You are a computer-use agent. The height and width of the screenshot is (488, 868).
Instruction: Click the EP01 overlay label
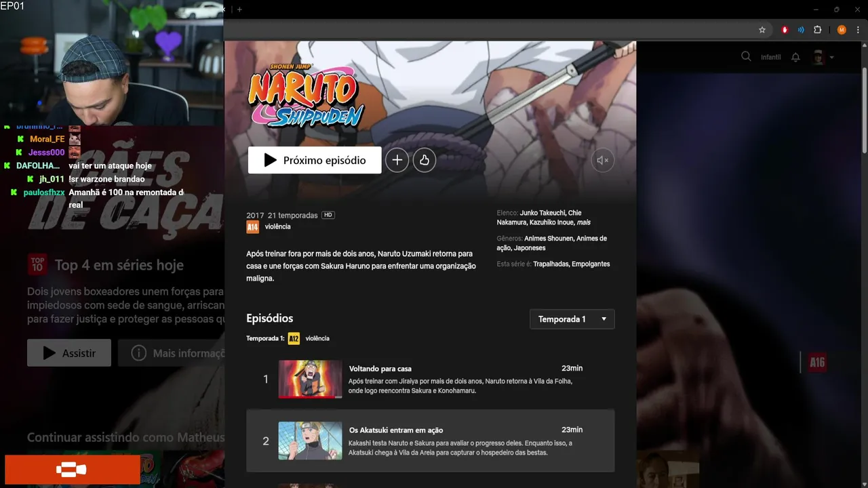pos(12,5)
